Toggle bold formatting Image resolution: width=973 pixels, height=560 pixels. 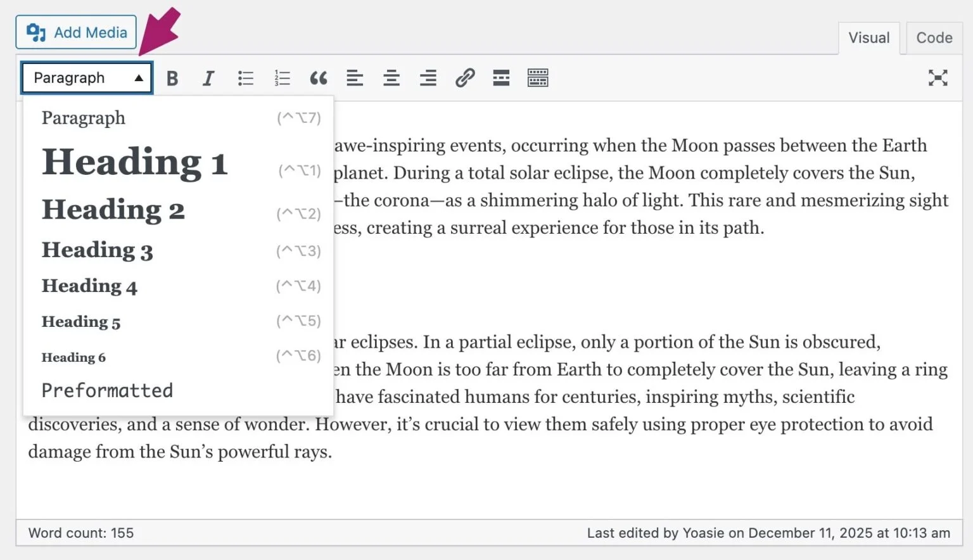pyautogui.click(x=172, y=77)
